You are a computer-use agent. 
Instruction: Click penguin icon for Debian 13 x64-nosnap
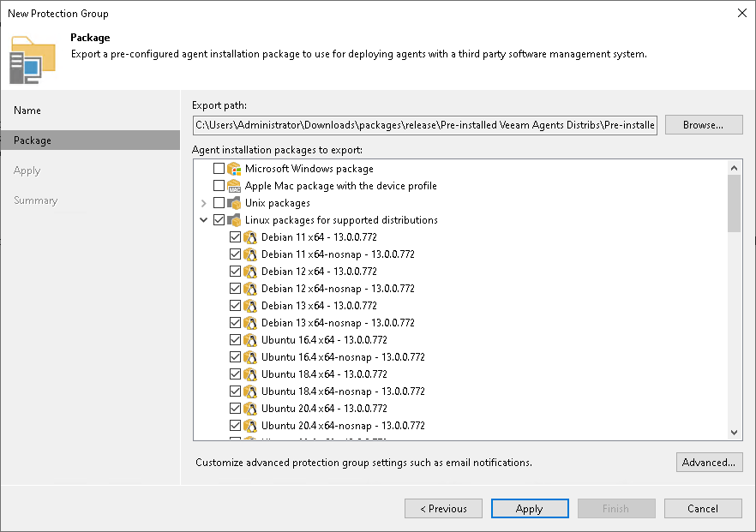pyautogui.click(x=250, y=323)
